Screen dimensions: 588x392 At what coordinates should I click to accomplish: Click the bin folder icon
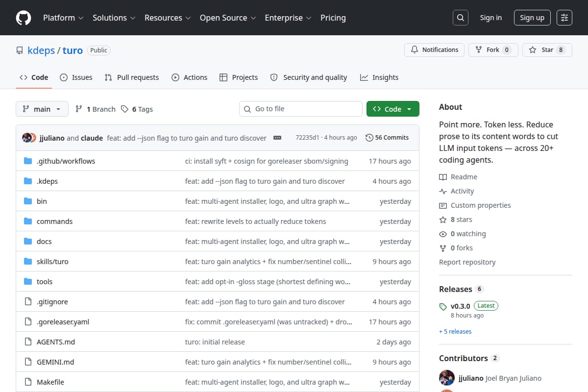(28, 201)
